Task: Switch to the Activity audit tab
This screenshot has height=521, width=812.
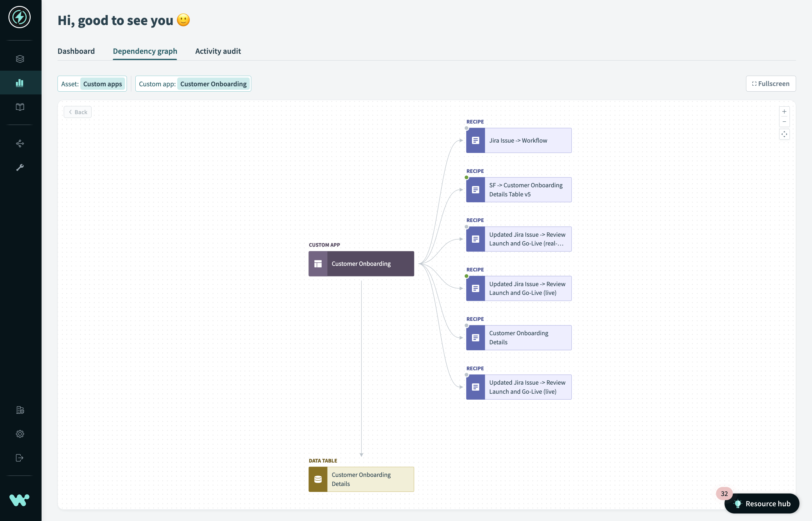Action: tap(218, 51)
